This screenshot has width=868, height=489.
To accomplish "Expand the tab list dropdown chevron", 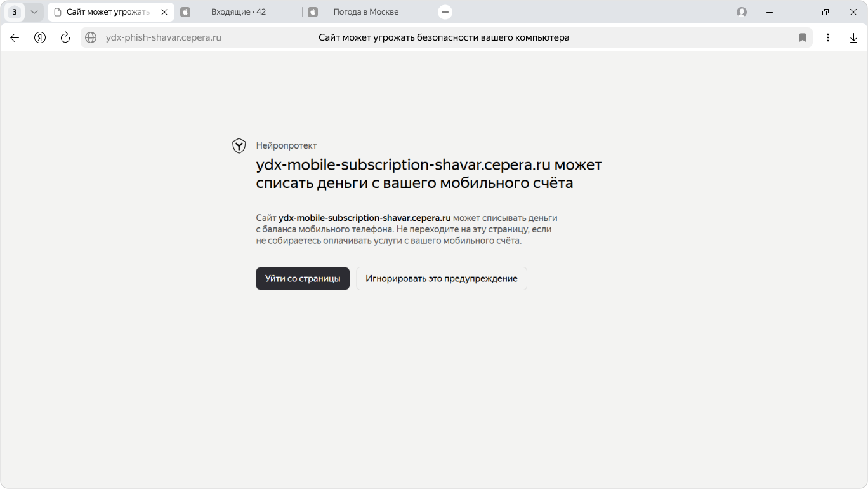I will pyautogui.click(x=34, y=12).
